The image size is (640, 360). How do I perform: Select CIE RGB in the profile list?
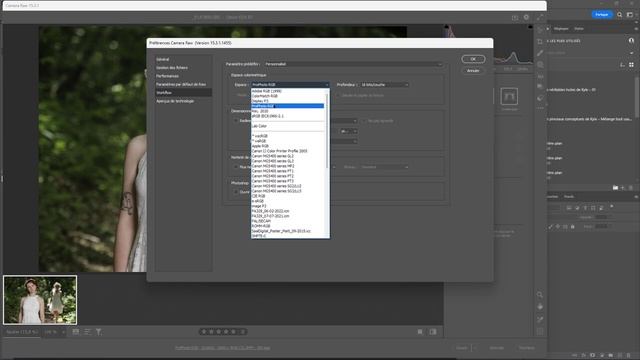tap(259, 196)
